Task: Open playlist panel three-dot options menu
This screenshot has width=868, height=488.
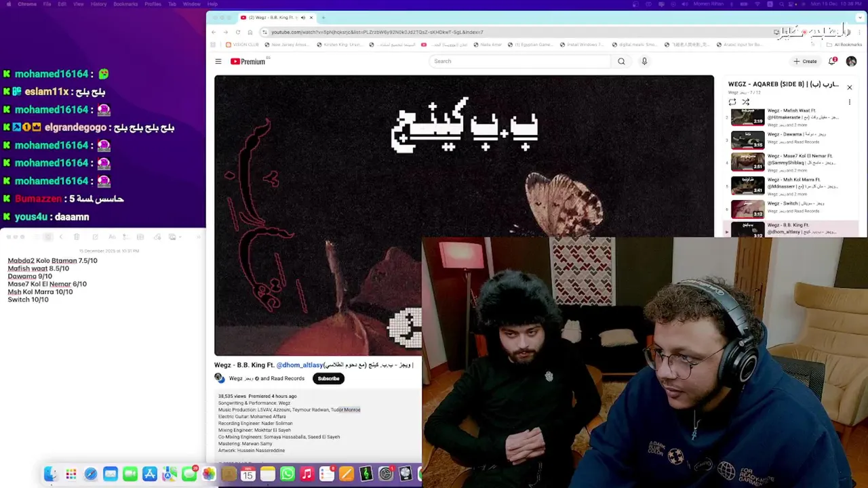Action: pos(849,102)
